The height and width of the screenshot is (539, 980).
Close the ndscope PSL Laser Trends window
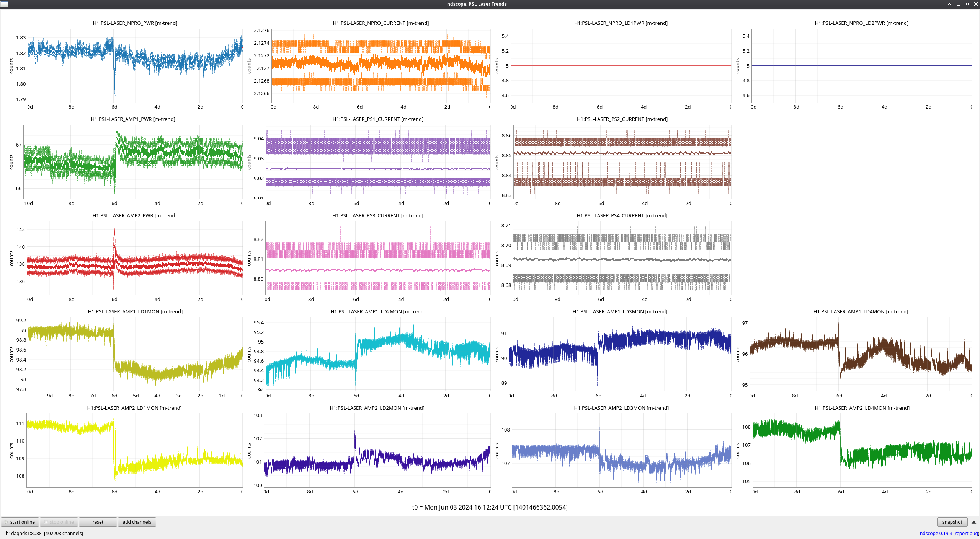[x=975, y=4]
